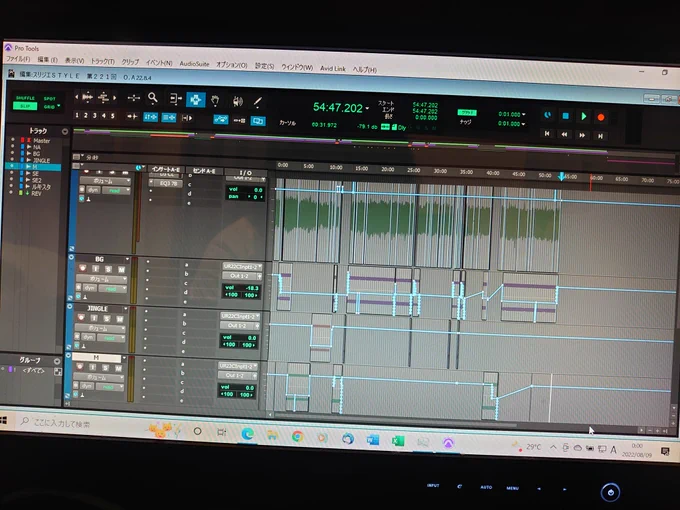Pick the Pencil tool
680x510 pixels.
(258, 102)
